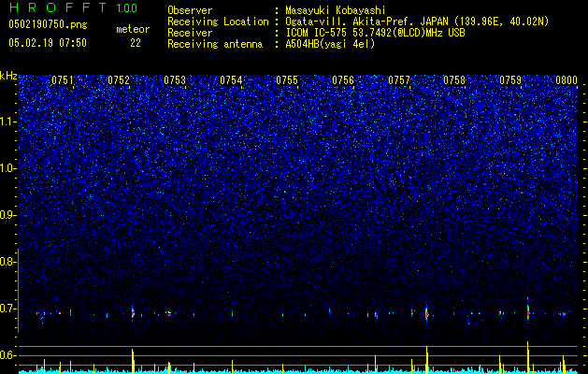This screenshot has height=374, width=588.
Task: Click the 0753 time marker
Action: click(175, 80)
